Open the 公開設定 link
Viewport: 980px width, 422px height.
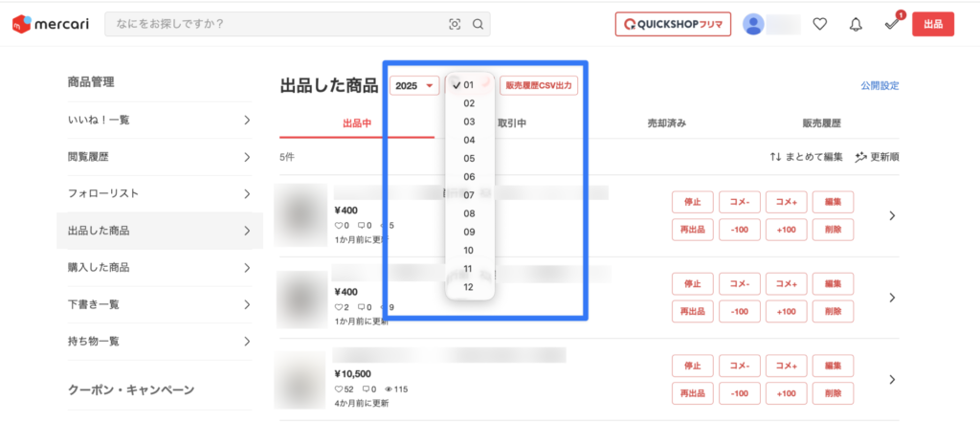coord(879,86)
